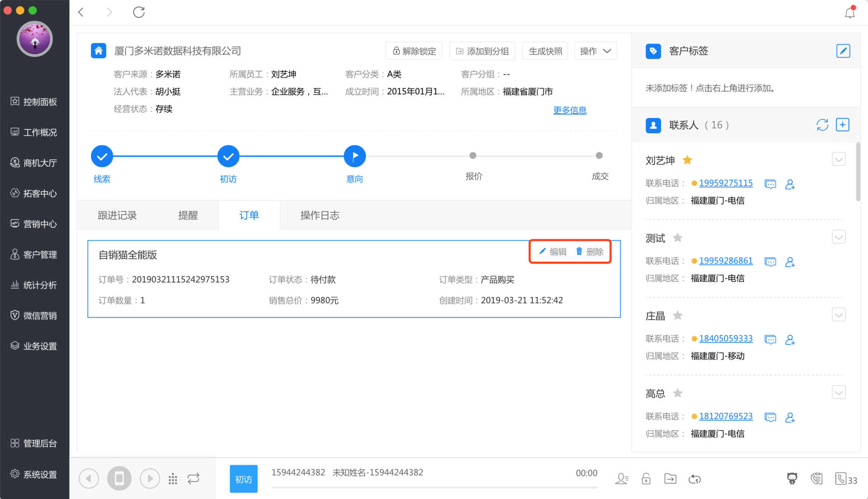Edit the 自销猫全能版 order
This screenshot has height=499, width=868.
pyautogui.click(x=553, y=252)
